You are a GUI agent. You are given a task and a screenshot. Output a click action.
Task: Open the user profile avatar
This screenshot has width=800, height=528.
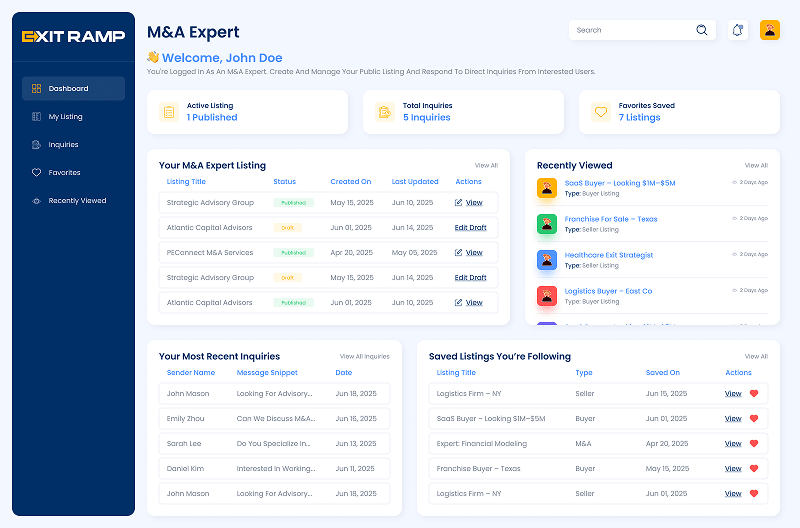click(770, 30)
